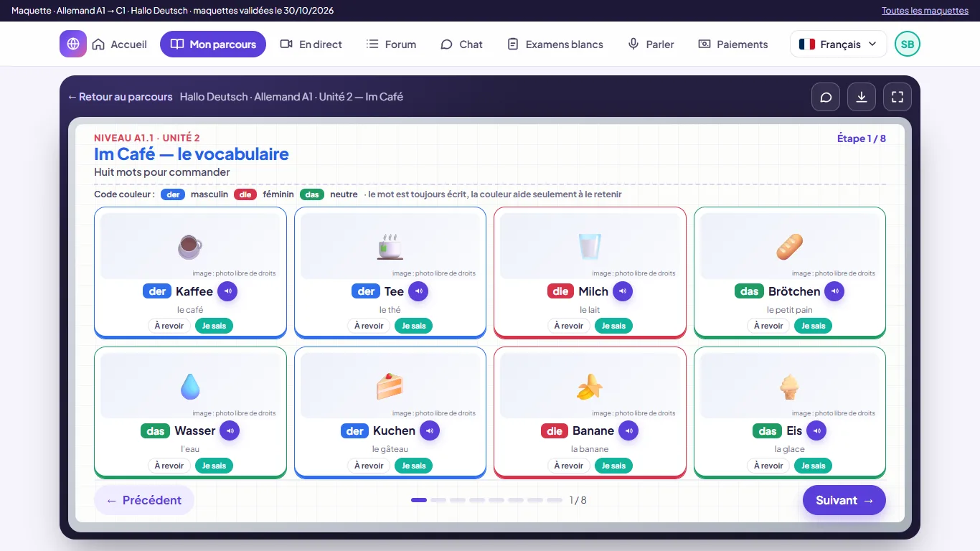Play audio for the word Wasser
Screen dimensions: 980x551
point(230,430)
